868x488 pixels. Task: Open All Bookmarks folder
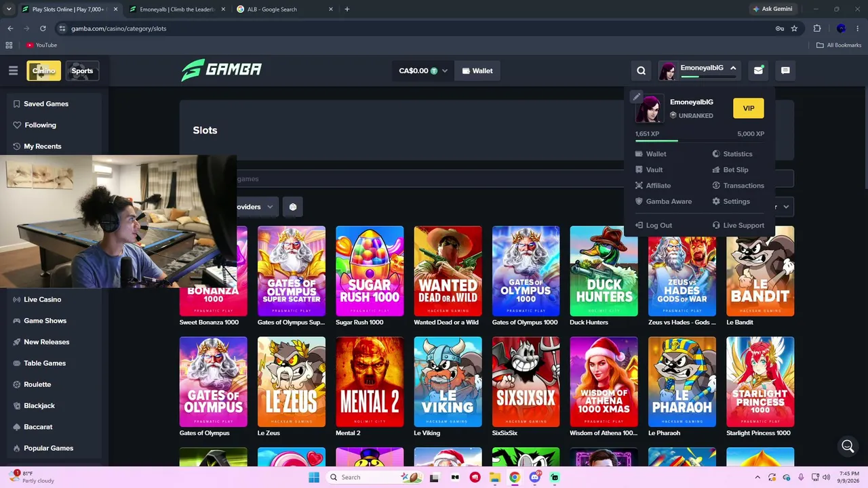[x=839, y=45]
